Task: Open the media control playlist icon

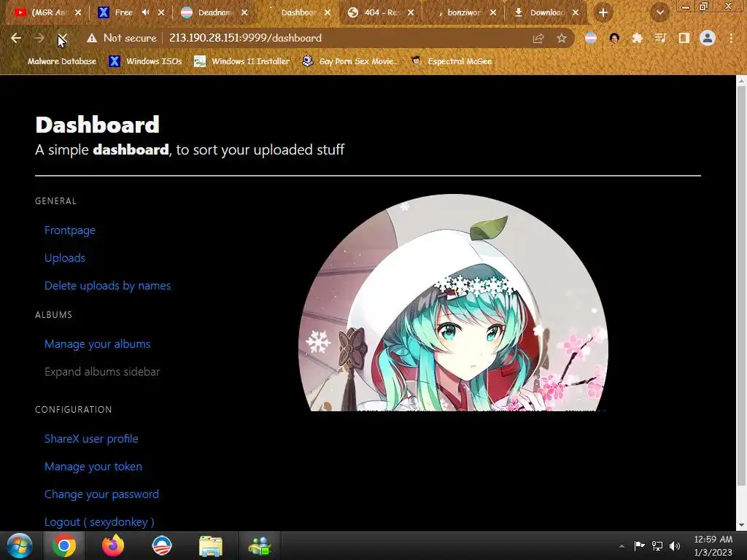Action: coord(660,38)
